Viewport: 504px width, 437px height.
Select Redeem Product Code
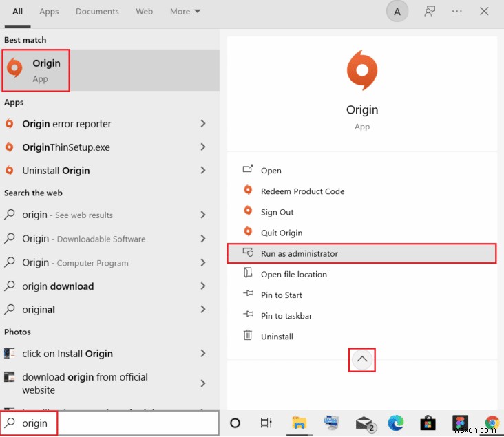click(x=362, y=191)
